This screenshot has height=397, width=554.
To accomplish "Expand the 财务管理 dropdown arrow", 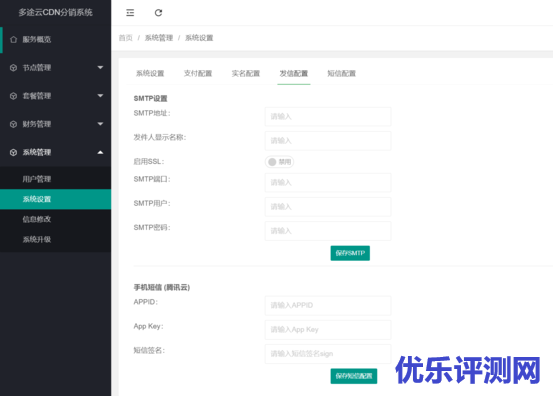I will (100, 124).
